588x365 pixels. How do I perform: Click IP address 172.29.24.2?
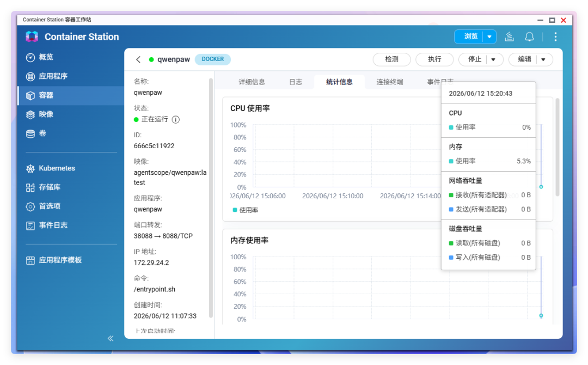pos(151,263)
